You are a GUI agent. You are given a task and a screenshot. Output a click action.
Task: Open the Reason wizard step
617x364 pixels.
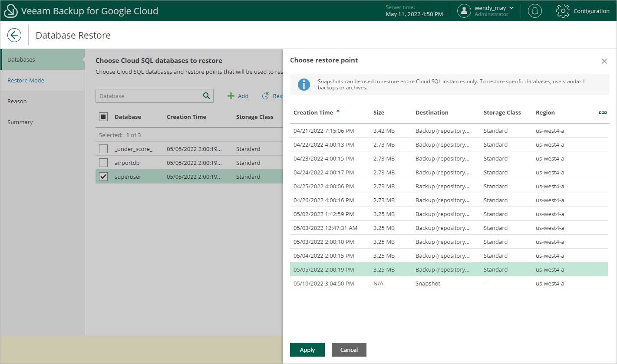pyautogui.click(x=43, y=101)
